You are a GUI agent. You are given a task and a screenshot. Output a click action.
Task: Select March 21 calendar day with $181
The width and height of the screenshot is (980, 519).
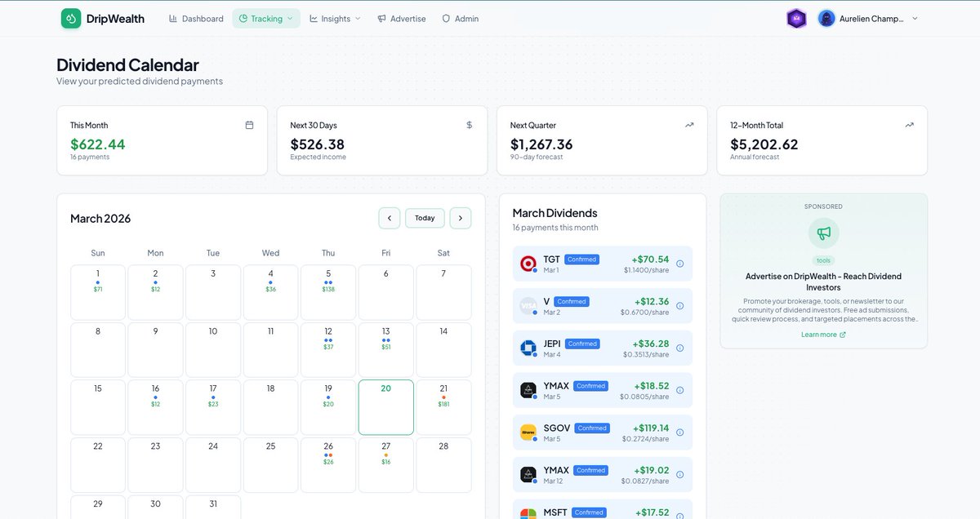click(443, 407)
